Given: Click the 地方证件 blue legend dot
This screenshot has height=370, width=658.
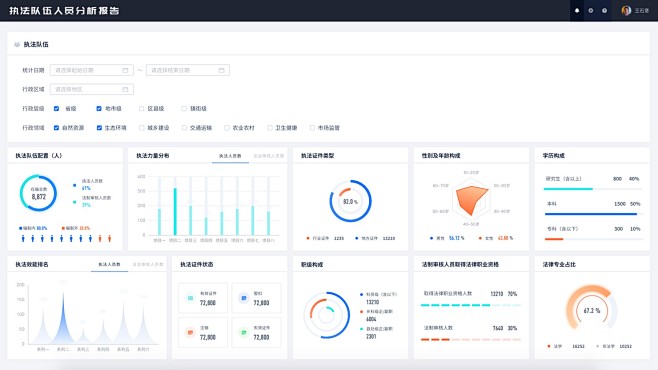Looking at the screenshot, I should tap(357, 238).
